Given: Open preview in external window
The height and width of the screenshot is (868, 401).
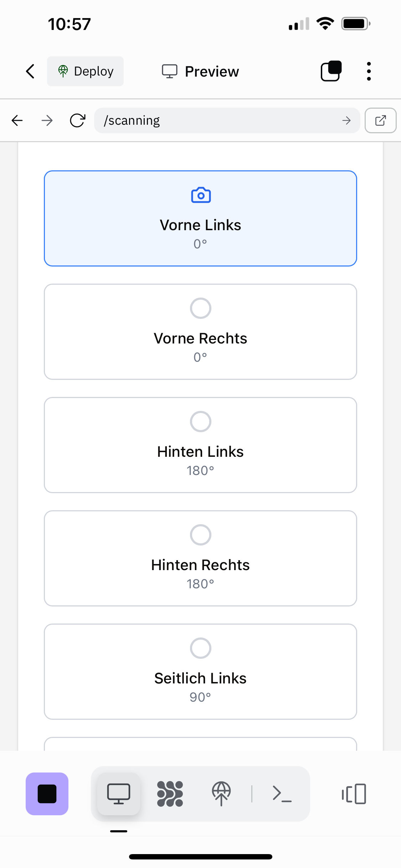Looking at the screenshot, I should click(x=380, y=120).
